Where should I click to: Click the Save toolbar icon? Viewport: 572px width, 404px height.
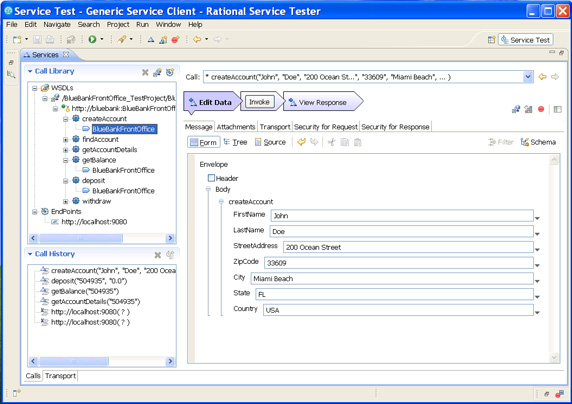click(x=37, y=39)
